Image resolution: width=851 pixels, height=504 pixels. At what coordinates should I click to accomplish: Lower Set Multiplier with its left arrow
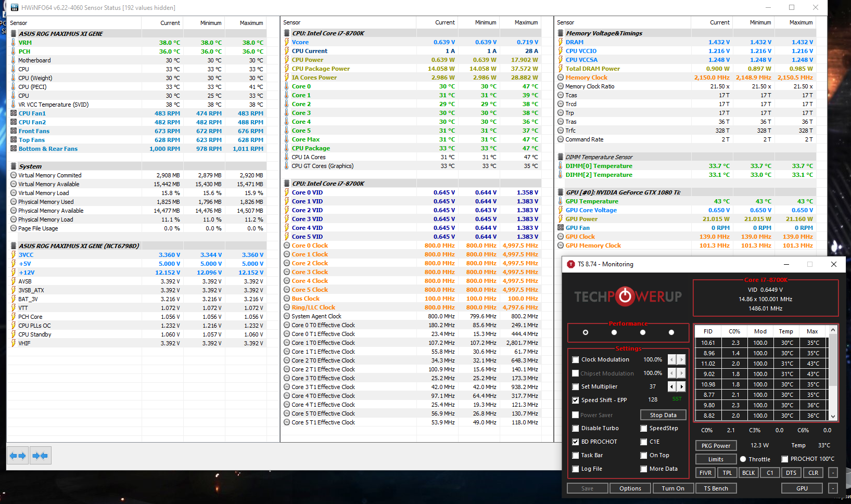tap(671, 386)
